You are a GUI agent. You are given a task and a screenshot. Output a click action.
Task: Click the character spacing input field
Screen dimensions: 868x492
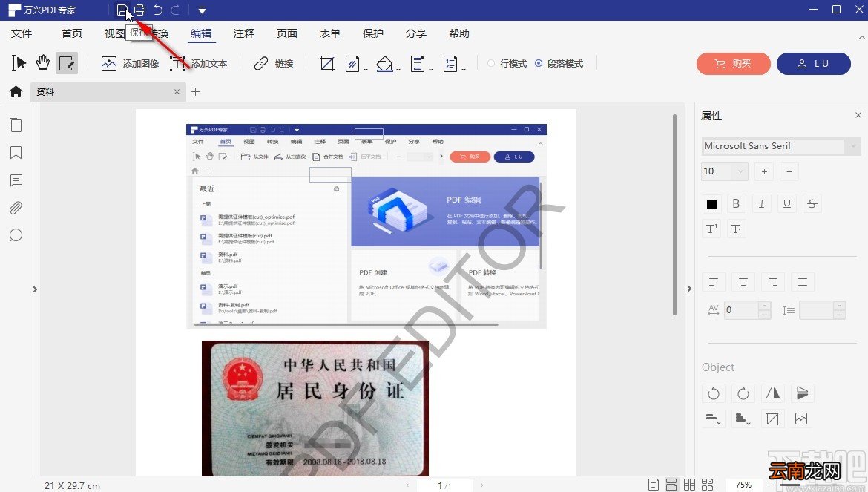pyautogui.click(x=742, y=310)
